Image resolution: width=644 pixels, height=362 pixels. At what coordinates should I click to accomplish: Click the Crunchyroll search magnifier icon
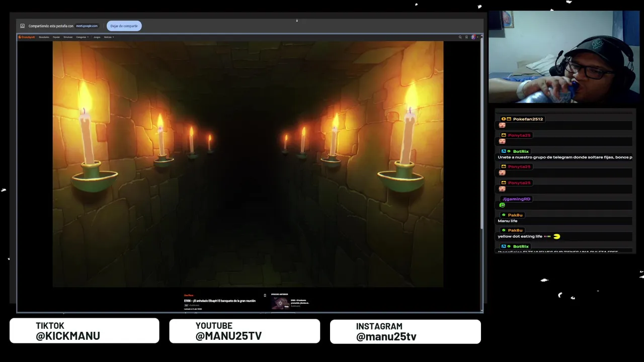(x=460, y=37)
